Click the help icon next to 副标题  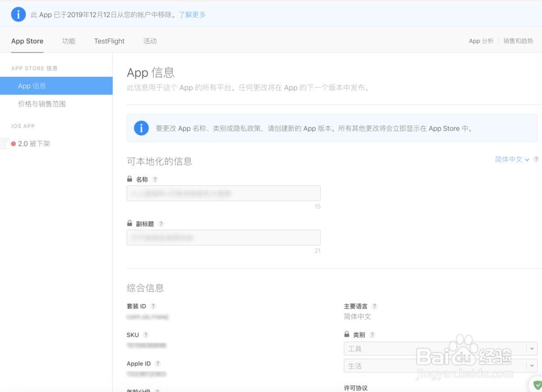point(161,224)
